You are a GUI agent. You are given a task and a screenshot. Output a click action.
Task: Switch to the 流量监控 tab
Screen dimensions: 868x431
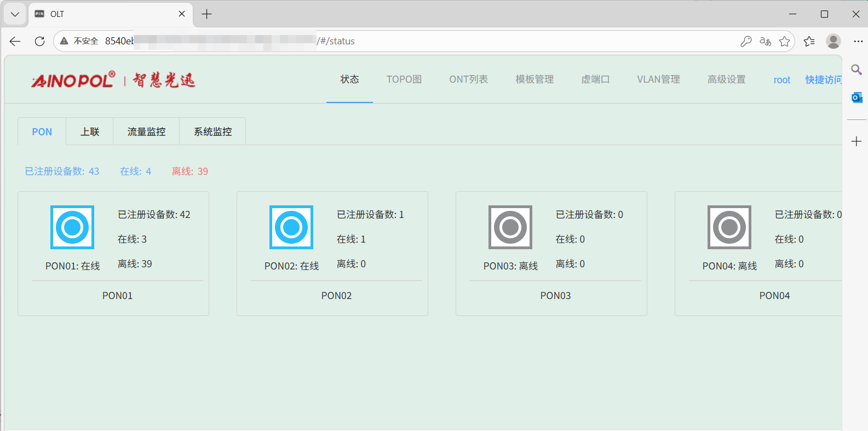coord(146,132)
